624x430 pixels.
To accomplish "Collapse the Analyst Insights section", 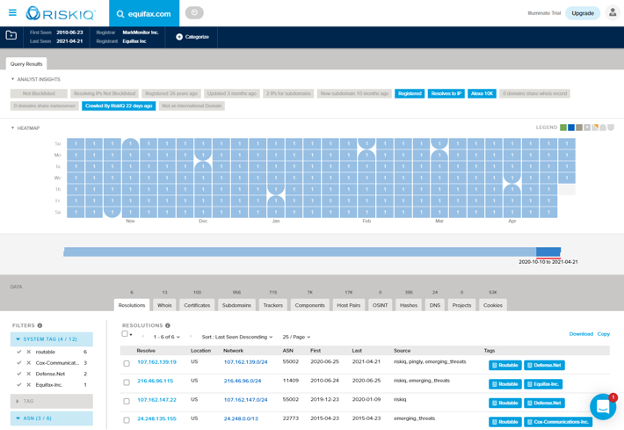I will (13, 79).
